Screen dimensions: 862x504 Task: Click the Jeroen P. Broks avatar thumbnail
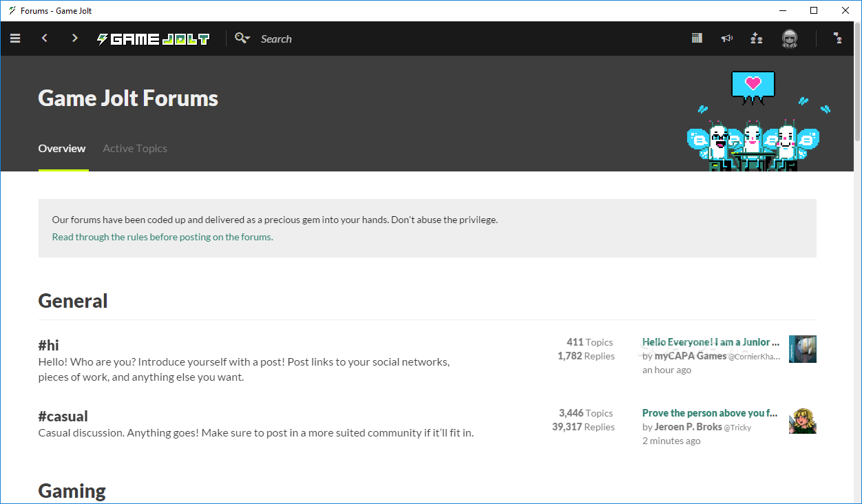[x=803, y=420]
